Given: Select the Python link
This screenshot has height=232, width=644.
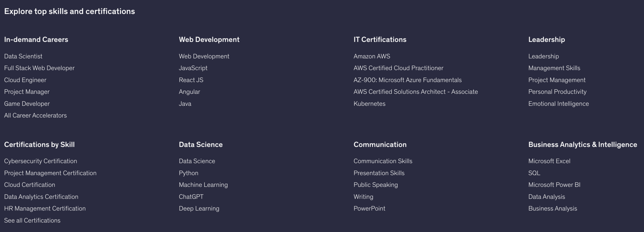Looking at the screenshot, I should [188, 173].
